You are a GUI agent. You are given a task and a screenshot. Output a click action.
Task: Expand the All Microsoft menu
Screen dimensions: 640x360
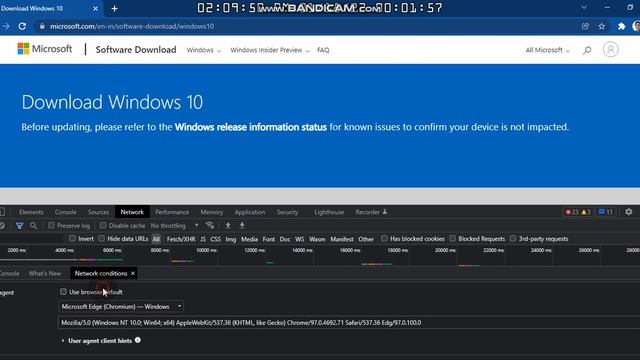coord(547,50)
